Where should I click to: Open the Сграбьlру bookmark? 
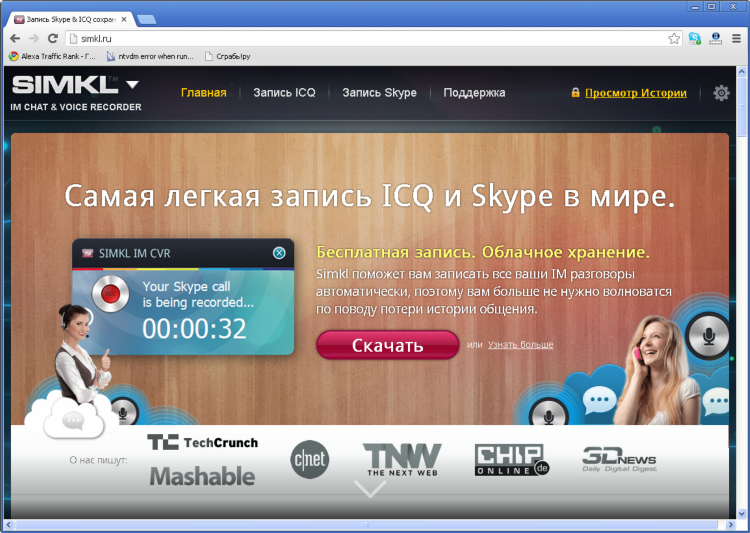[228, 56]
